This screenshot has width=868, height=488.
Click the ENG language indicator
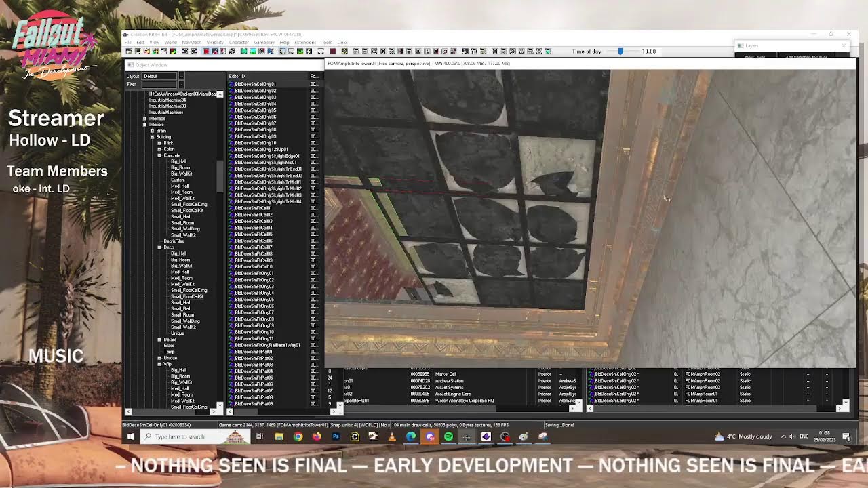(x=804, y=436)
